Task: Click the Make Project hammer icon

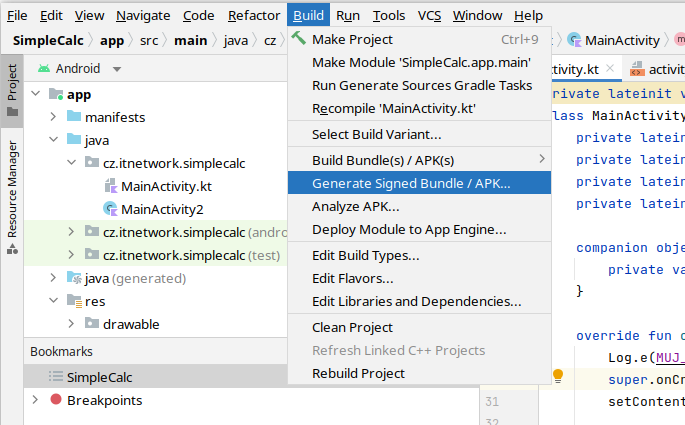Action: point(299,38)
